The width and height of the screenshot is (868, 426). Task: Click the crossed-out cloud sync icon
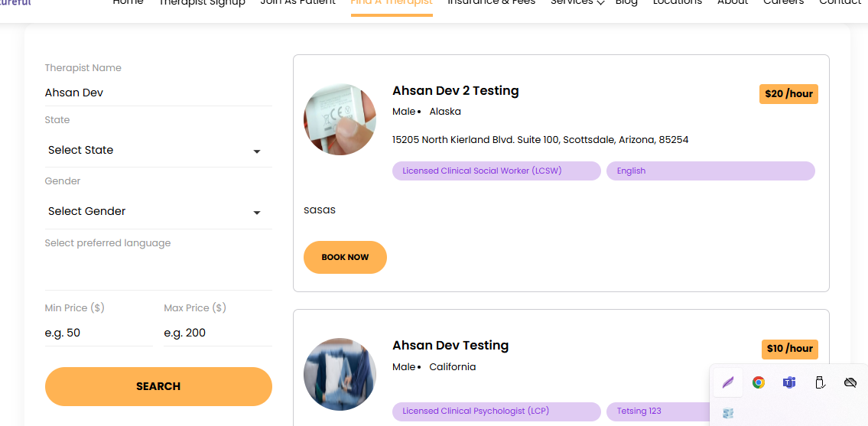850,382
